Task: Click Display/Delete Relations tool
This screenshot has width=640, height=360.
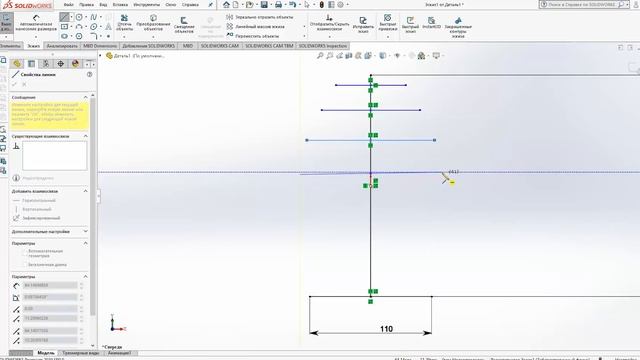Action: point(329,23)
